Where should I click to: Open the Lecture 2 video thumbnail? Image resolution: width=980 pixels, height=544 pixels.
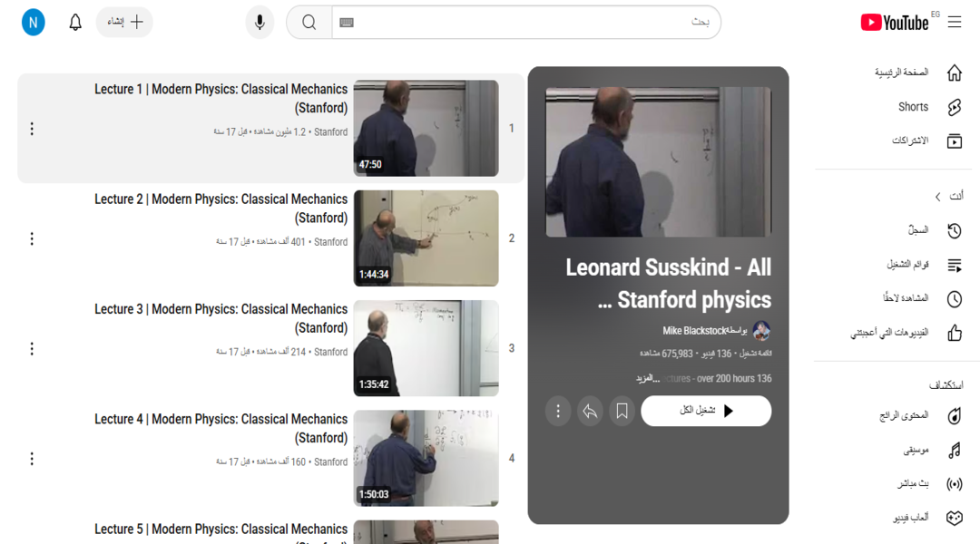click(x=426, y=238)
